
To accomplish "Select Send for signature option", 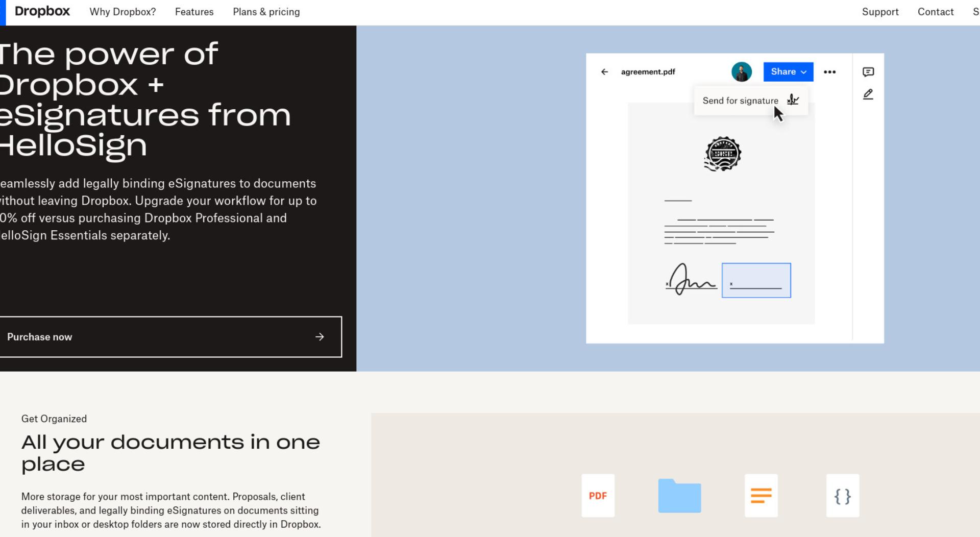I will tap(750, 101).
